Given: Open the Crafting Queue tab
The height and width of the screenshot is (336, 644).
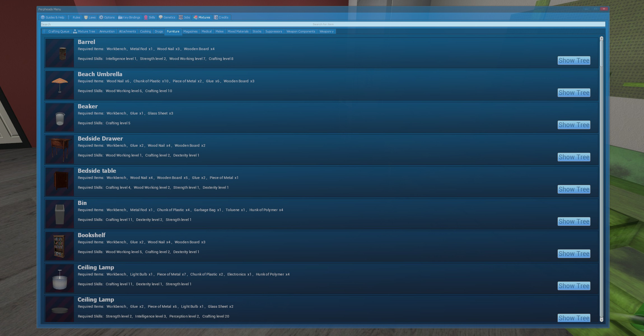Looking at the screenshot, I should point(56,31).
